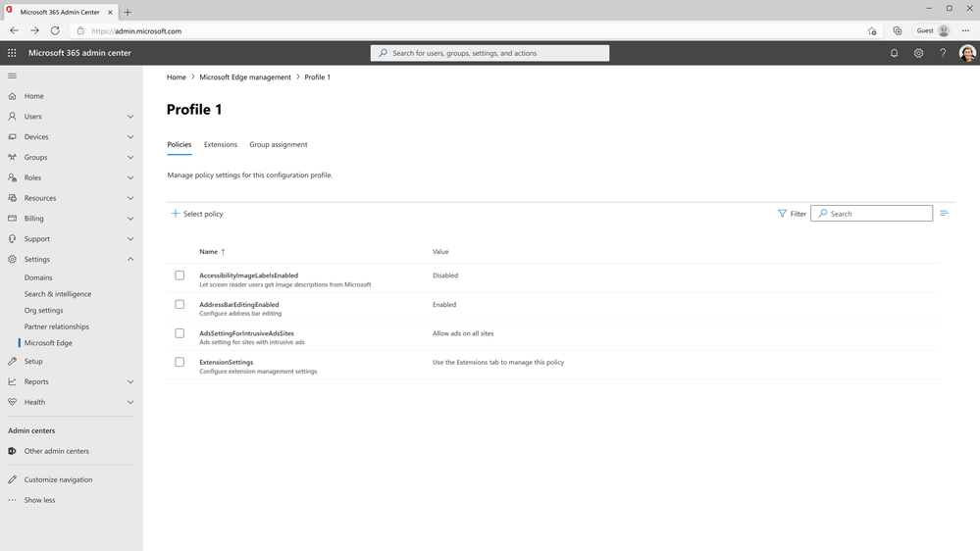Screen dimensions: 980x551
Task: Click the Settings gear icon in sidebar
Action: point(12,259)
